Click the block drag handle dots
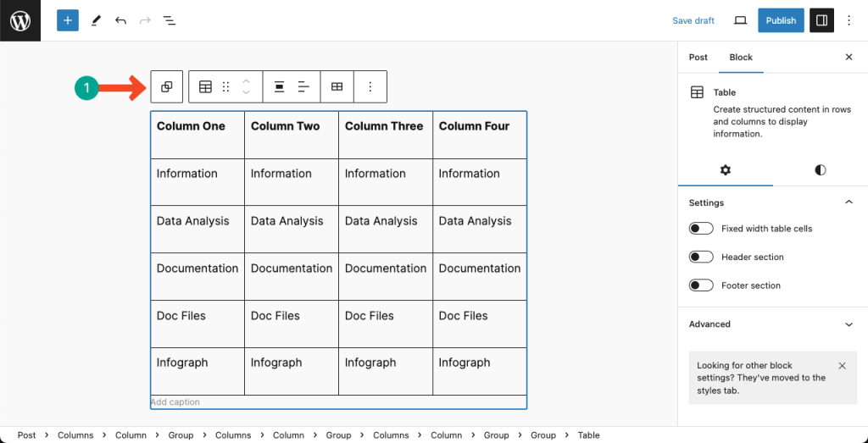The width and height of the screenshot is (868, 443). click(x=225, y=87)
